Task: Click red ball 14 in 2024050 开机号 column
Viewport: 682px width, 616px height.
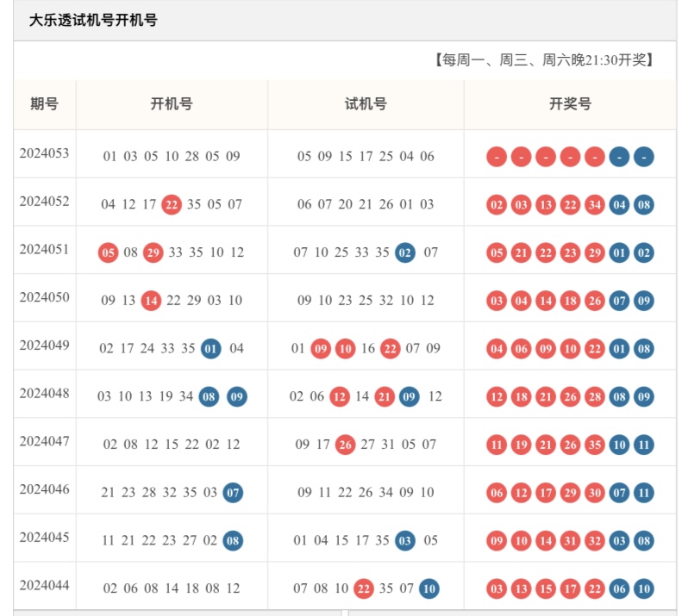Action: (x=151, y=301)
